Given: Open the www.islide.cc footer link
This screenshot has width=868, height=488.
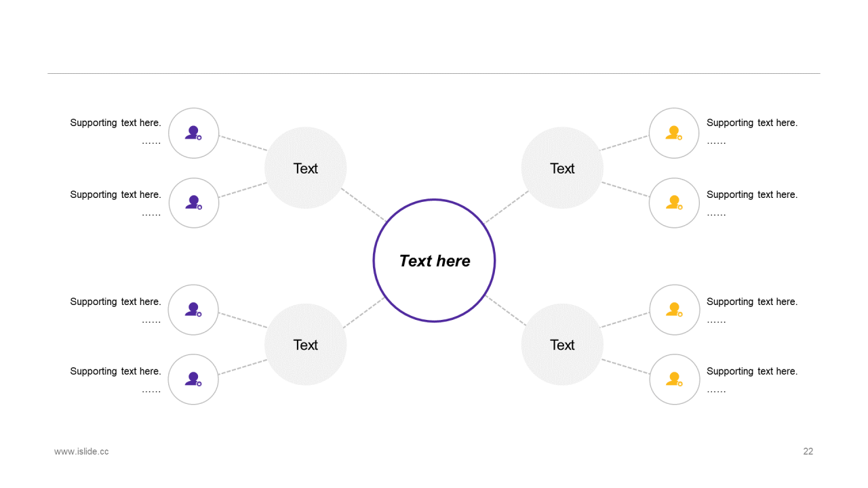Looking at the screenshot, I should point(81,451).
